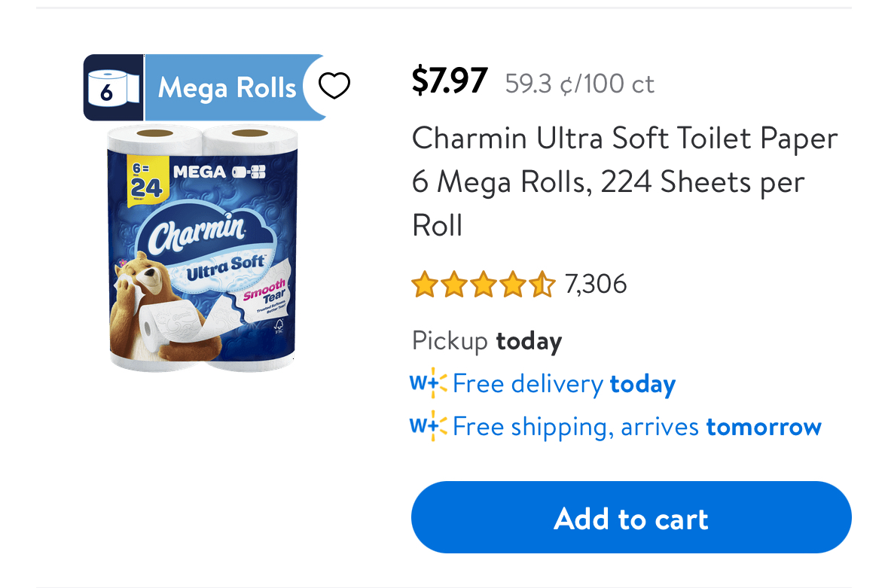This screenshot has height=588, width=888.
Task: Click the star rating icons
Action: [483, 285]
